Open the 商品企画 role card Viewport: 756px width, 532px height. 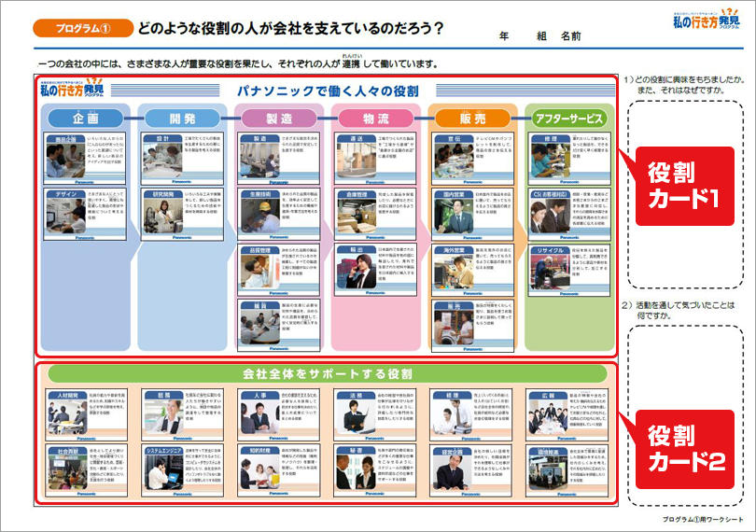pyautogui.click(x=85, y=159)
